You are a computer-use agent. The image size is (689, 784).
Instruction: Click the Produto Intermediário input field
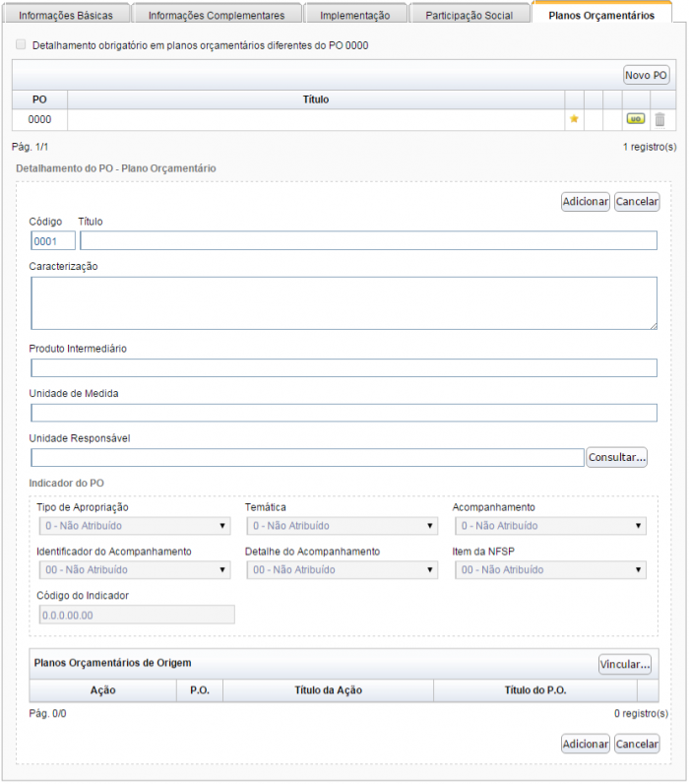pos(344,368)
